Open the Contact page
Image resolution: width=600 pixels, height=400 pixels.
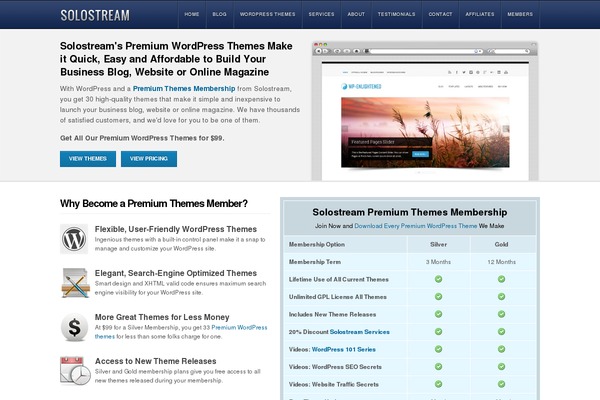pos(440,14)
